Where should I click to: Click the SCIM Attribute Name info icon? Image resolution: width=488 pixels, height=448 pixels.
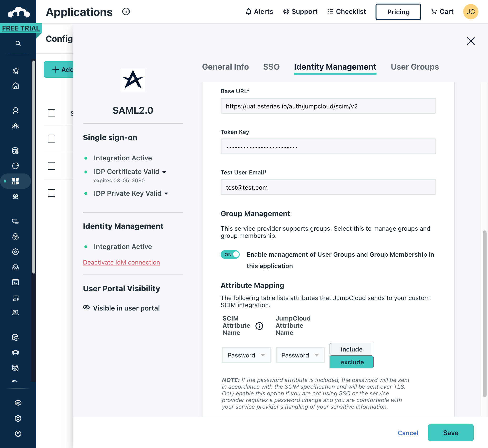[259, 326]
